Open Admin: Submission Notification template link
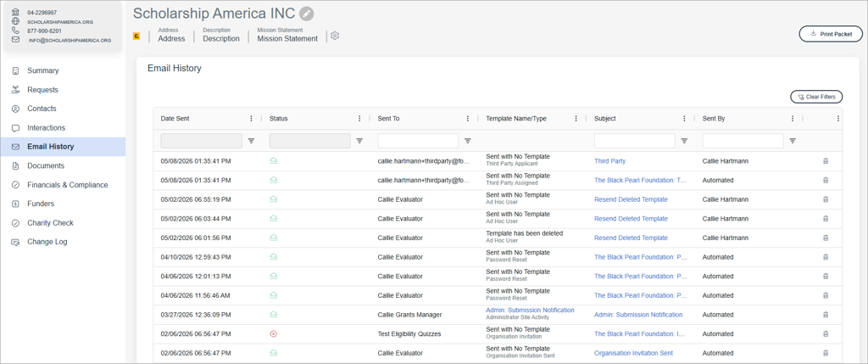The image size is (868, 364). point(530,311)
